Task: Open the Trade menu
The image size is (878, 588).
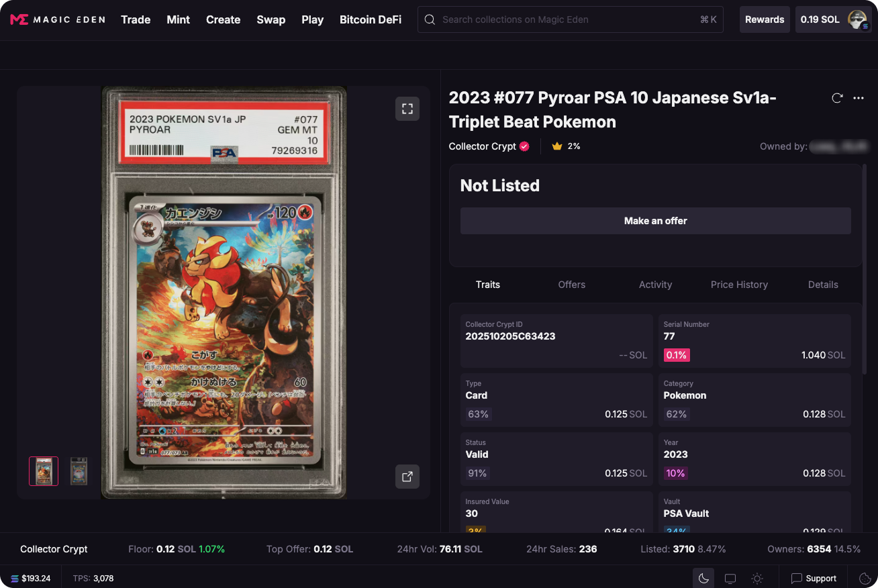Action: (x=136, y=19)
